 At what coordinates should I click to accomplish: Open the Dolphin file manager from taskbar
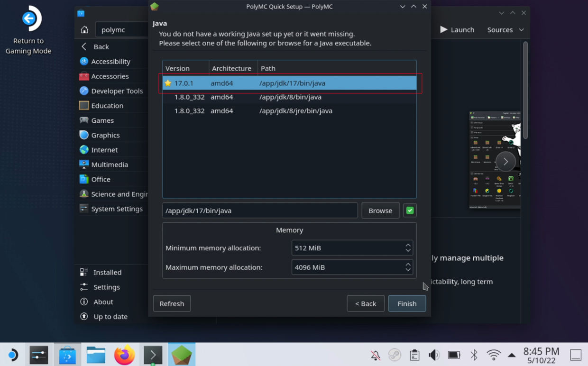96,355
